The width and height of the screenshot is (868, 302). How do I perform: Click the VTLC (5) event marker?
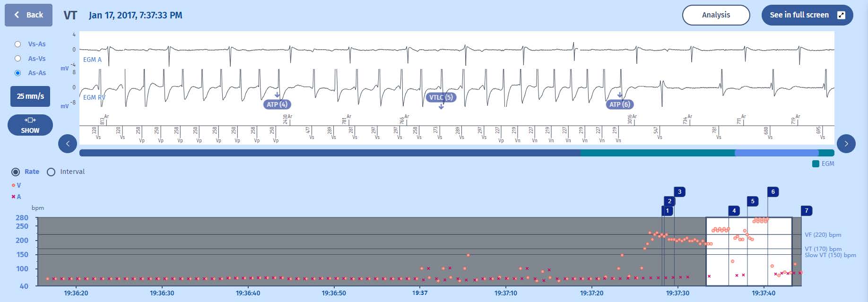pos(441,97)
